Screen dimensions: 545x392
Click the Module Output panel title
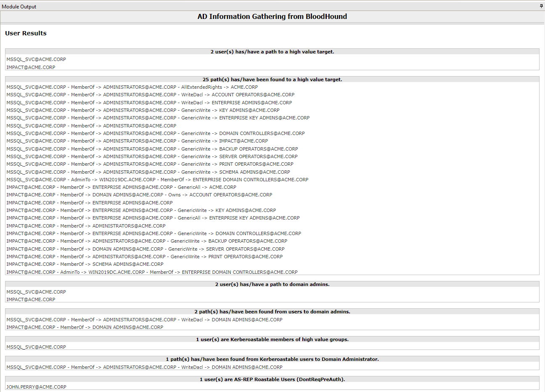click(x=19, y=7)
